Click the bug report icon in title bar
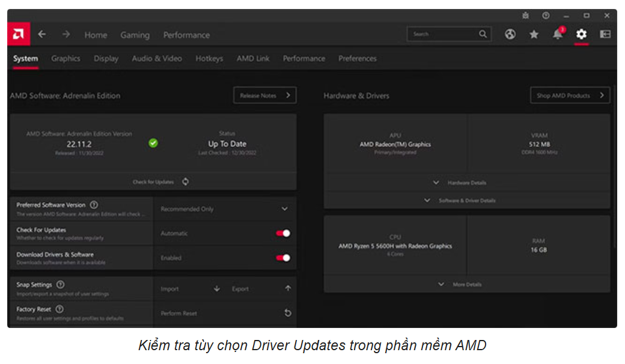625x364 pixels. coord(526,16)
